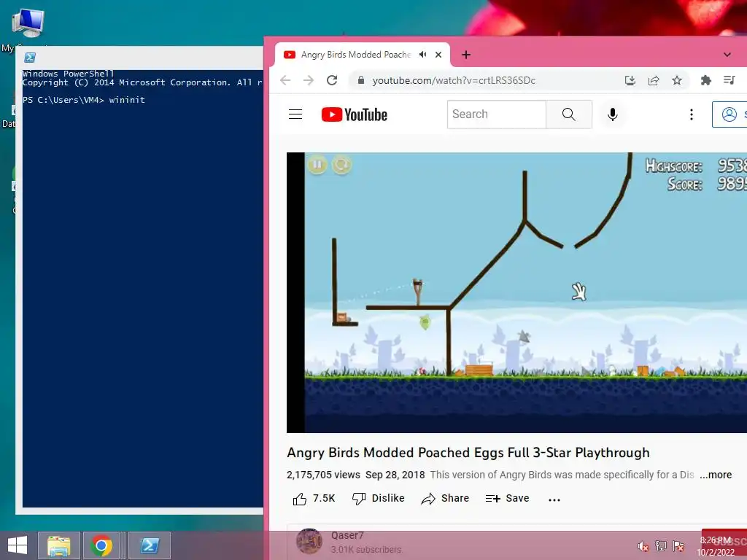Share the video
Image resolution: width=747 pixels, height=560 pixels.
tap(446, 499)
